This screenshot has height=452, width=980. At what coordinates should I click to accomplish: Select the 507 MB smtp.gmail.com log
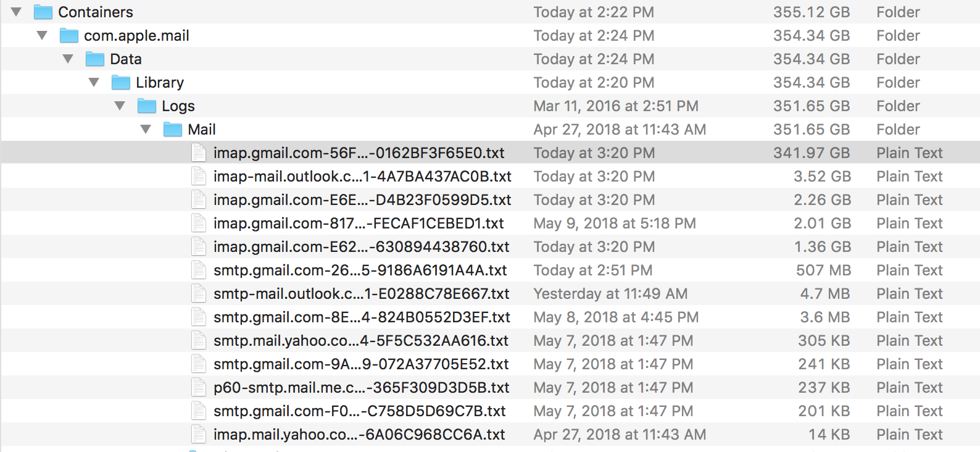click(360, 270)
